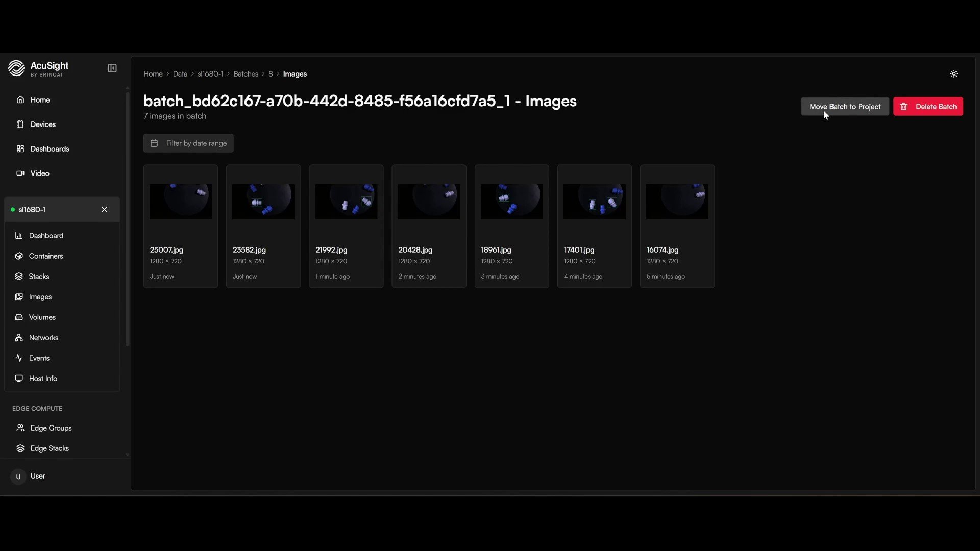This screenshot has width=980, height=551.
Task: Open the 25007.jpg image thumbnail
Action: point(181,202)
